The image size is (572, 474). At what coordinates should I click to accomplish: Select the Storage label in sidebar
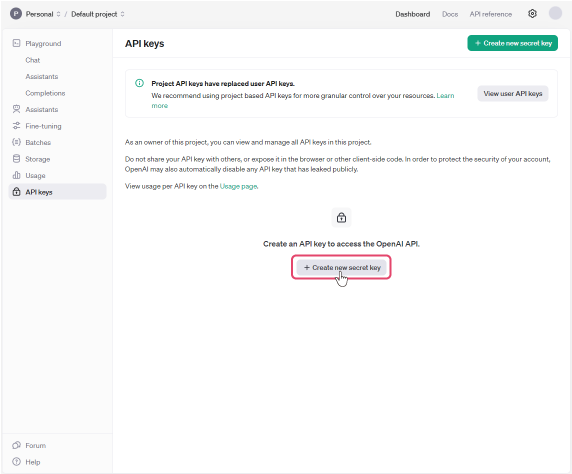(38, 159)
